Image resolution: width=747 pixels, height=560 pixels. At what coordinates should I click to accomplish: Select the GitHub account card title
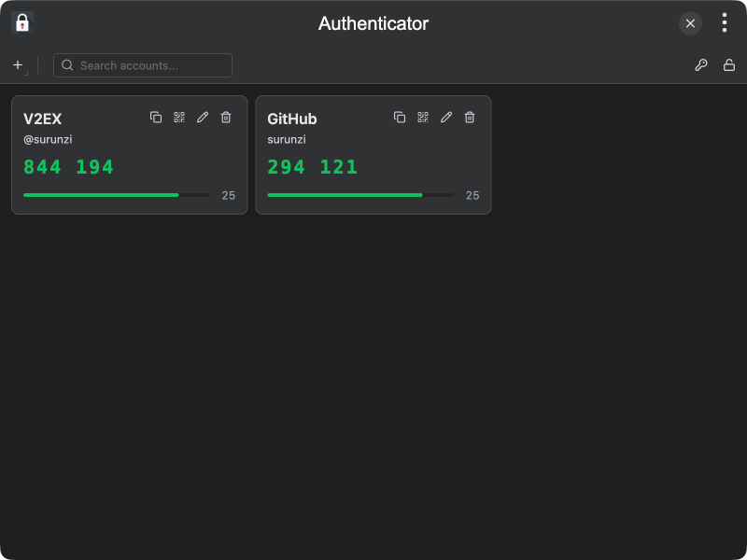click(x=292, y=119)
